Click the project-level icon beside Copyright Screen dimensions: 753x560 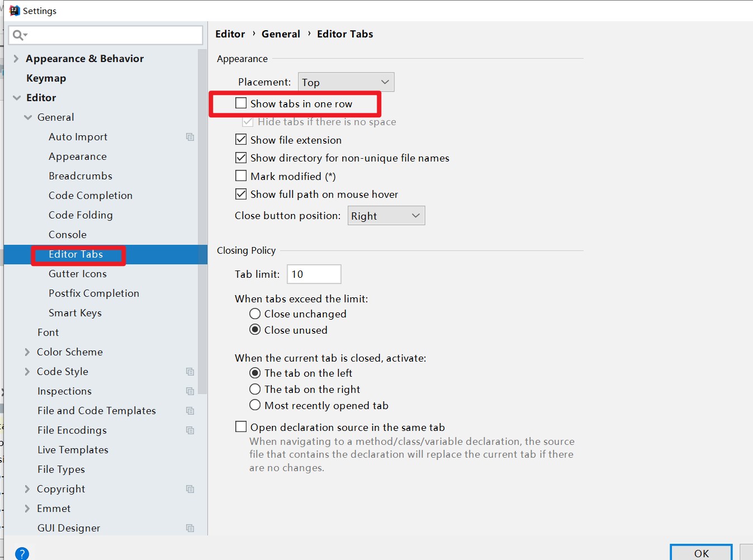click(190, 489)
